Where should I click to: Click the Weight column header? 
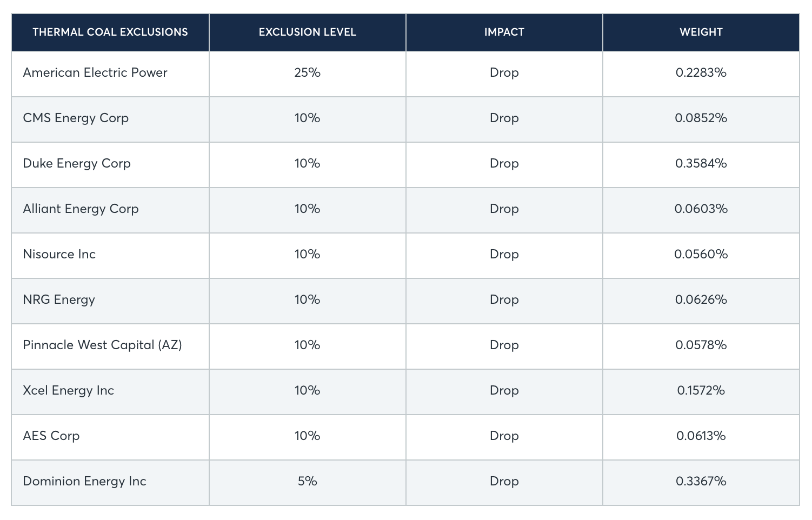[x=701, y=32]
